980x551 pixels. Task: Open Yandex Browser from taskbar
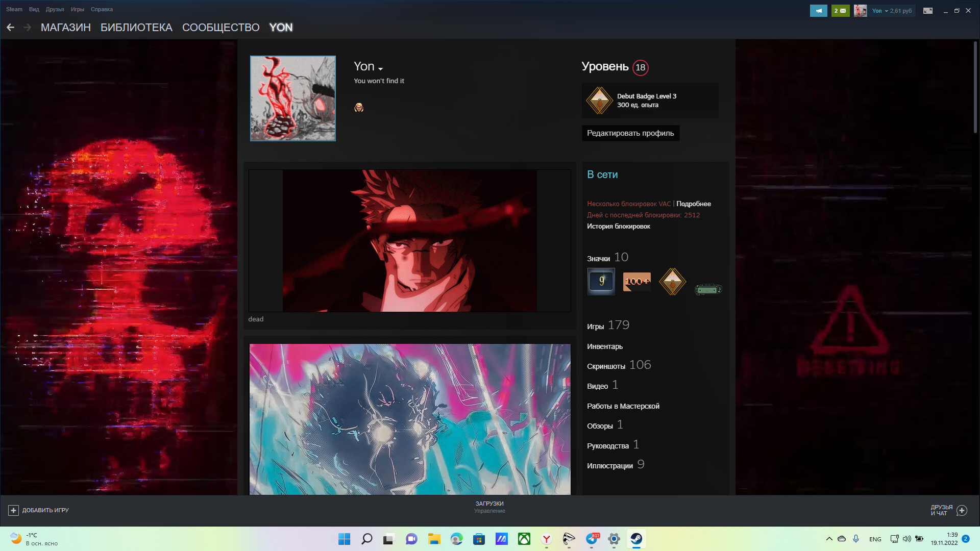(x=547, y=539)
